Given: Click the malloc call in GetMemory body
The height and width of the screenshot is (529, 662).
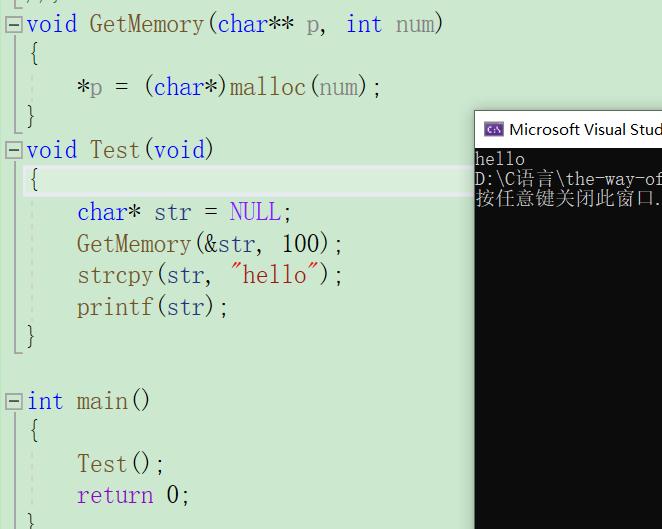Looking at the screenshot, I should 267,87.
